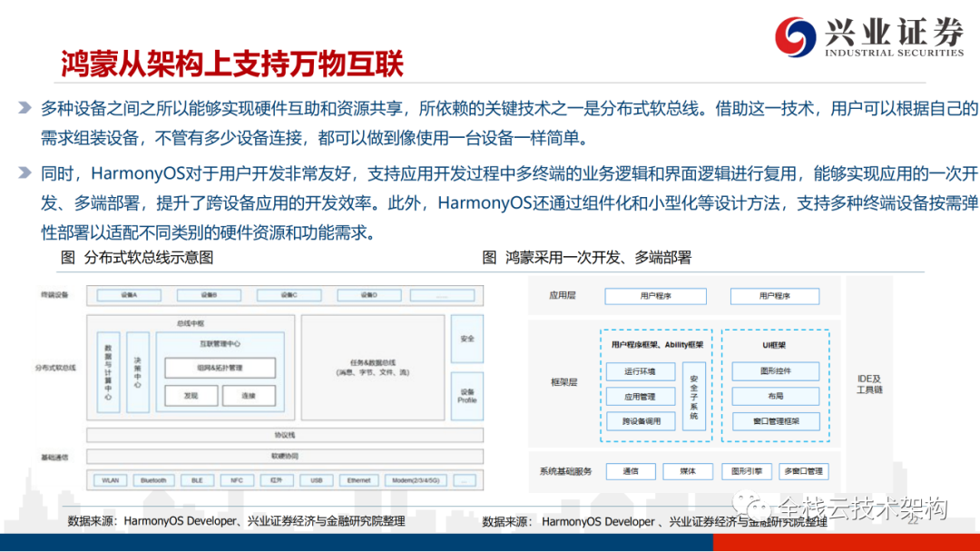Click the 框架层 layer label
The image size is (980, 552).
[563, 382]
